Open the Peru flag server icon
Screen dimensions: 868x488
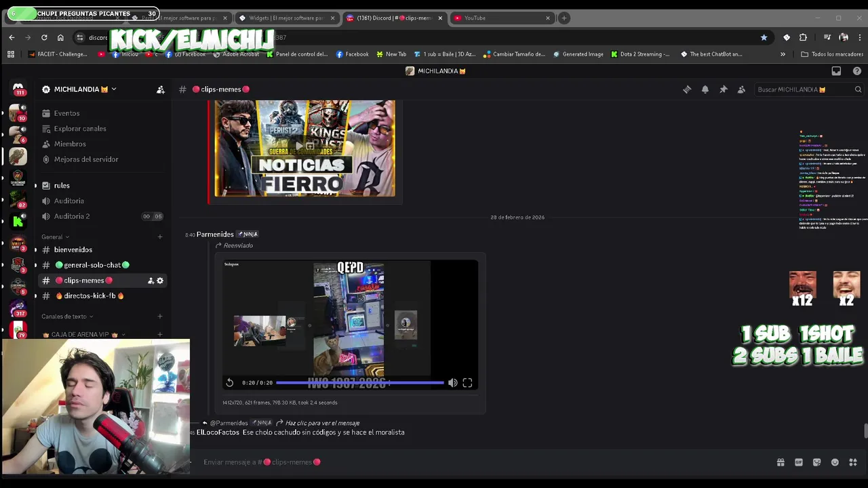point(18,330)
